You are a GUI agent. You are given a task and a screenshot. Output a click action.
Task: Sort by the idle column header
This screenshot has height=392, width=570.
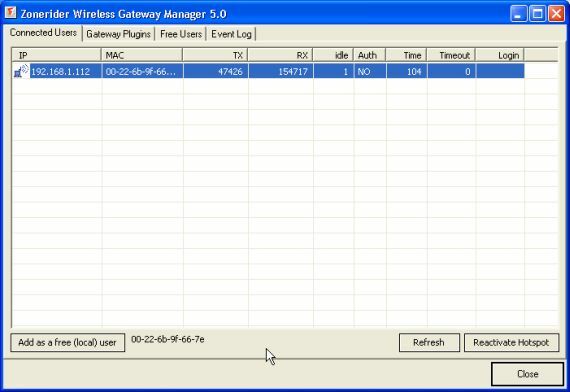pyautogui.click(x=333, y=55)
